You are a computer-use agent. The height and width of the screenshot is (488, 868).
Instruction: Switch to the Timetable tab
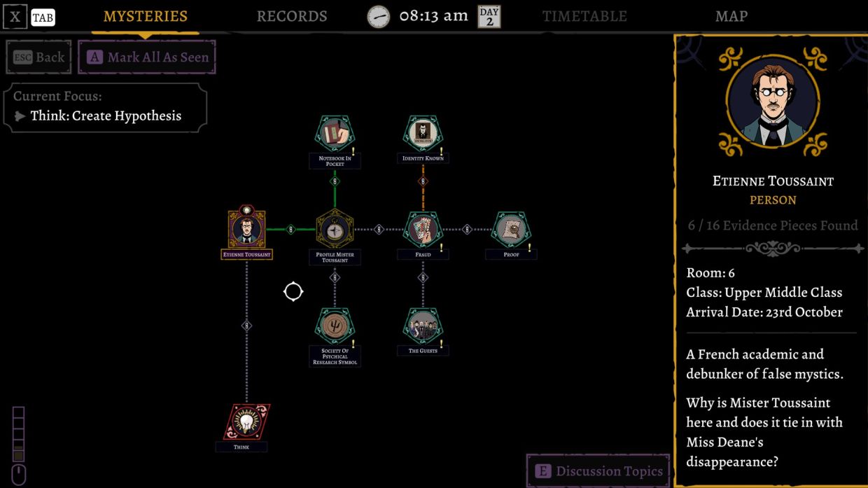(x=584, y=16)
